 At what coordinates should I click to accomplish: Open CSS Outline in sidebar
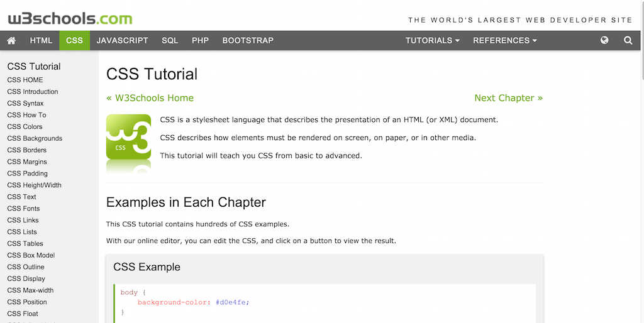[25, 267]
